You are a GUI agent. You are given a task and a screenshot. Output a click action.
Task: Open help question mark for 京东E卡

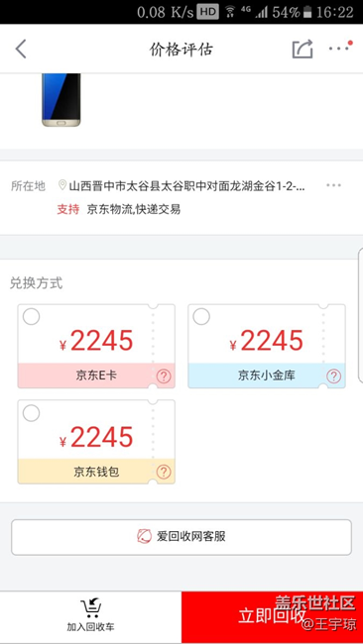(164, 376)
